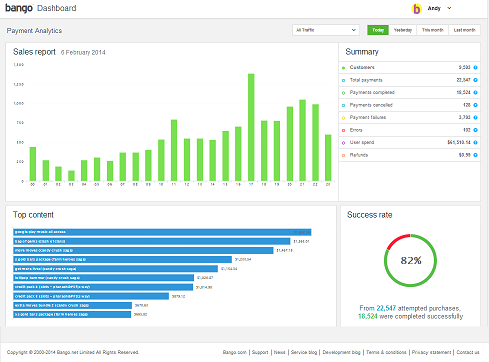Select the lollipop hammer candy crush bar
The width and height of the screenshot is (489, 362).
coord(103,278)
